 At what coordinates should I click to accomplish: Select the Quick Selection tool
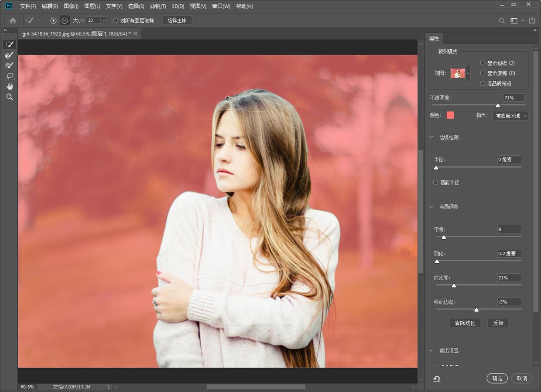[9, 45]
